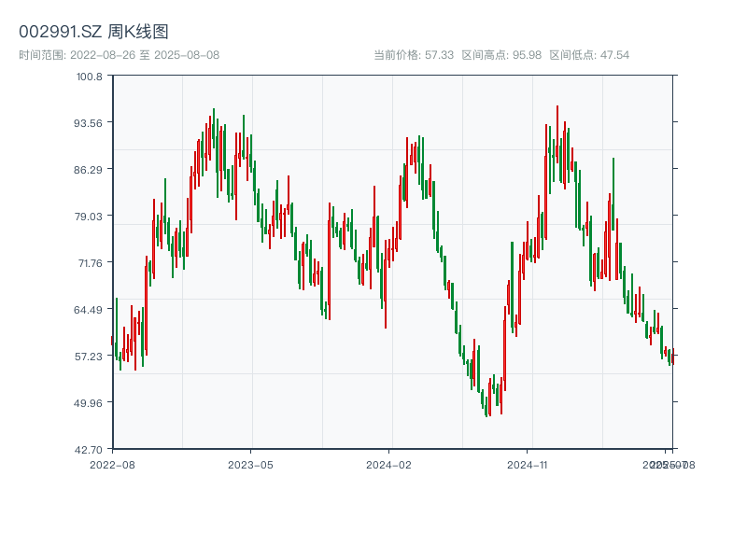The width and height of the screenshot is (747, 560).
Task: Click the lowest candlestick near 47.54
Action: 486,406
